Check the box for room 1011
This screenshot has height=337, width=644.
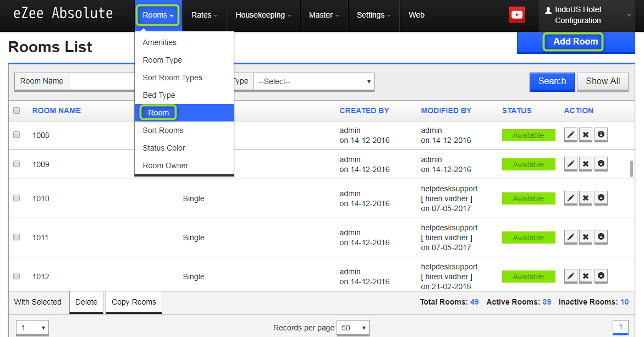16,237
